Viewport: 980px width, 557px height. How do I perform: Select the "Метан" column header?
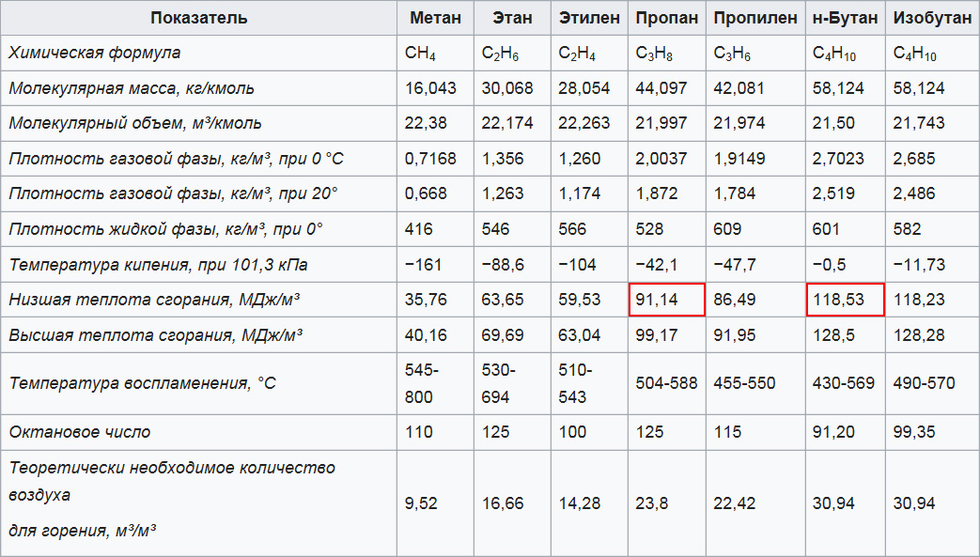tap(435, 18)
